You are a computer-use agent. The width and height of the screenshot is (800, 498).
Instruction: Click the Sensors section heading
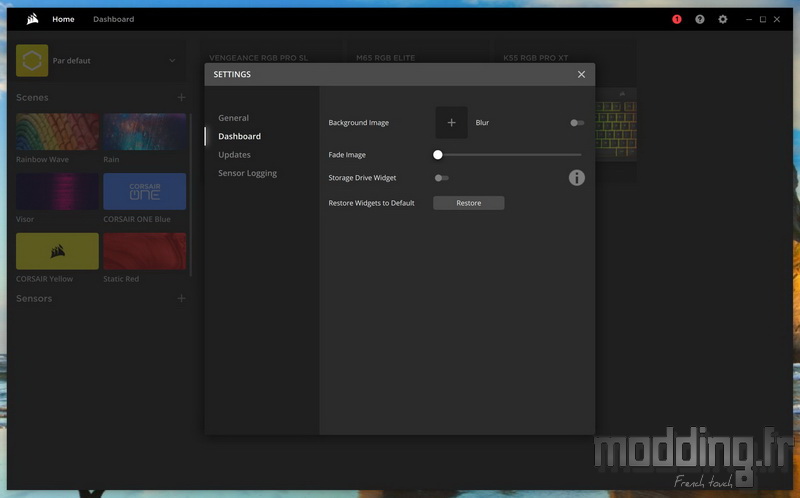click(34, 298)
